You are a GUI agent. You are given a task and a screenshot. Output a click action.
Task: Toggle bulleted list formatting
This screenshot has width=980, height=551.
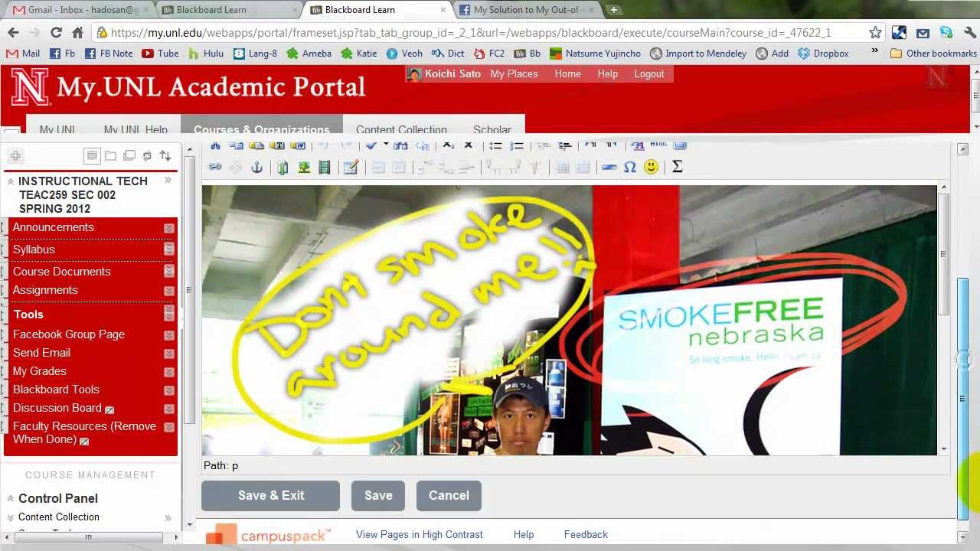point(495,145)
